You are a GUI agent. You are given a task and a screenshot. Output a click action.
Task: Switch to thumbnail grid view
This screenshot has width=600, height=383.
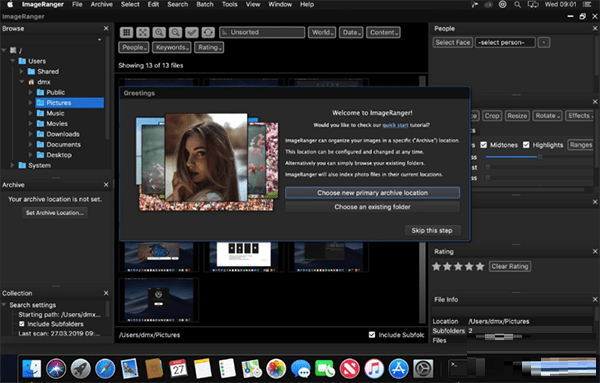(126, 32)
